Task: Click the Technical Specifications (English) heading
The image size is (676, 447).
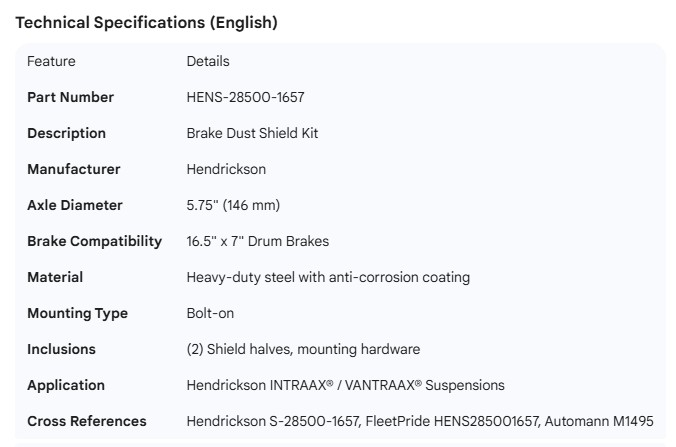Action: (146, 22)
